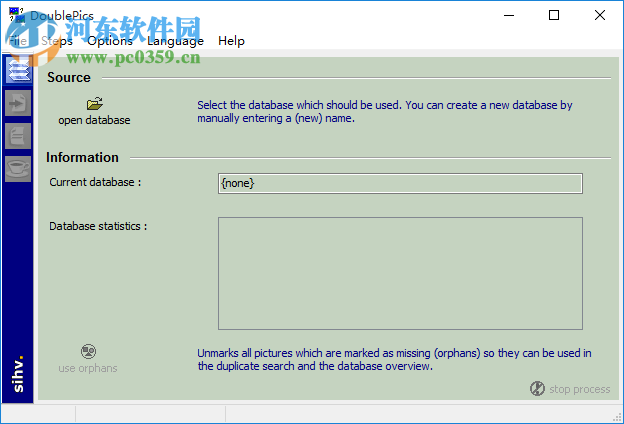This screenshot has width=624, height=424.
Task: Close the DoublePics window
Action: tap(600, 16)
